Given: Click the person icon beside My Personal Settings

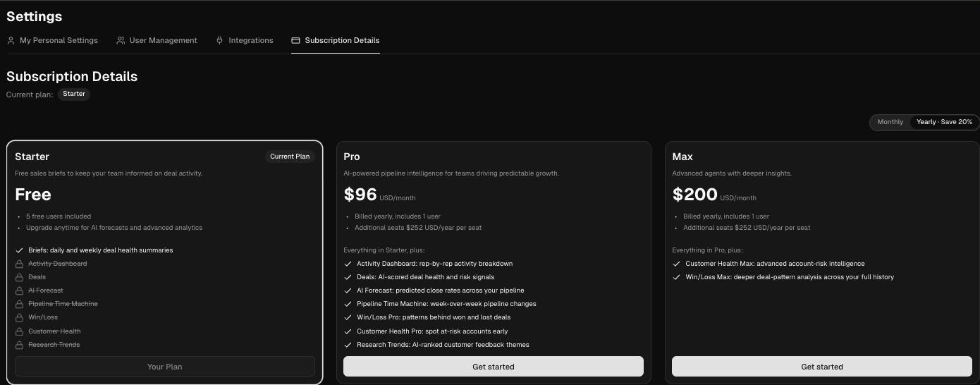Looking at the screenshot, I should 11,40.
